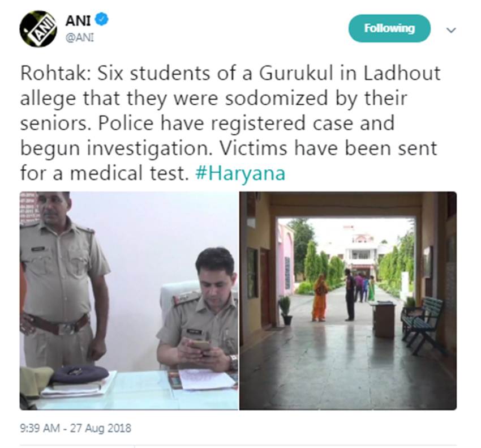Expand the tweet options chevron

pos(450,30)
